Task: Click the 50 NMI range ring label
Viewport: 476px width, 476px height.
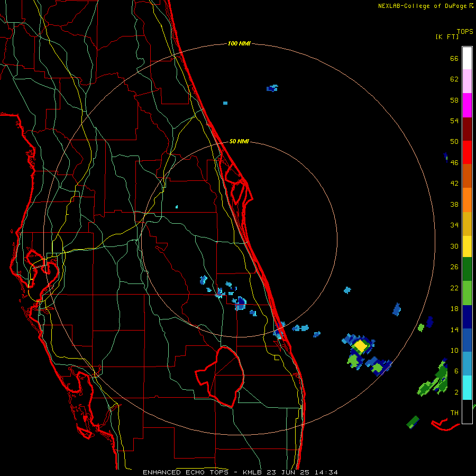Action: (x=239, y=141)
